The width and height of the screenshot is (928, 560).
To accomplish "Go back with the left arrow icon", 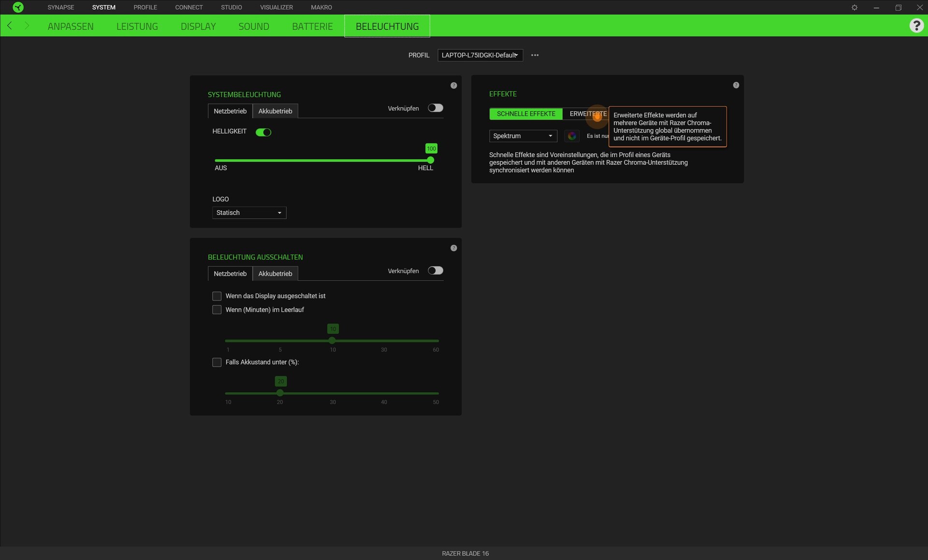I will coord(10,26).
